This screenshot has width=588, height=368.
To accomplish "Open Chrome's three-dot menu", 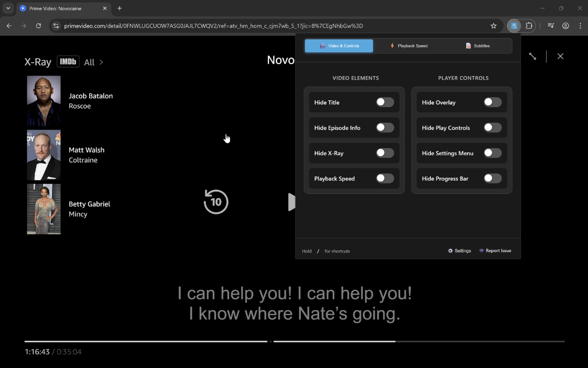I will [580, 26].
